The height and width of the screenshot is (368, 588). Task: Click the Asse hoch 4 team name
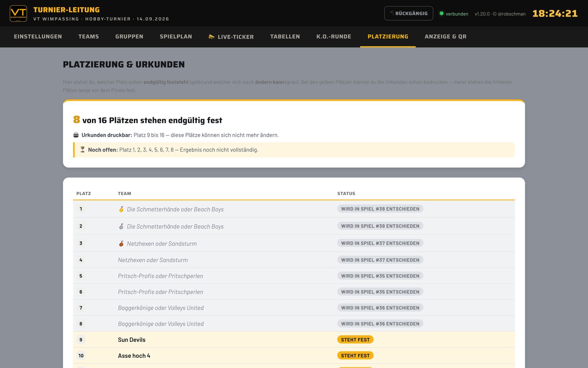(x=134, y=356)
